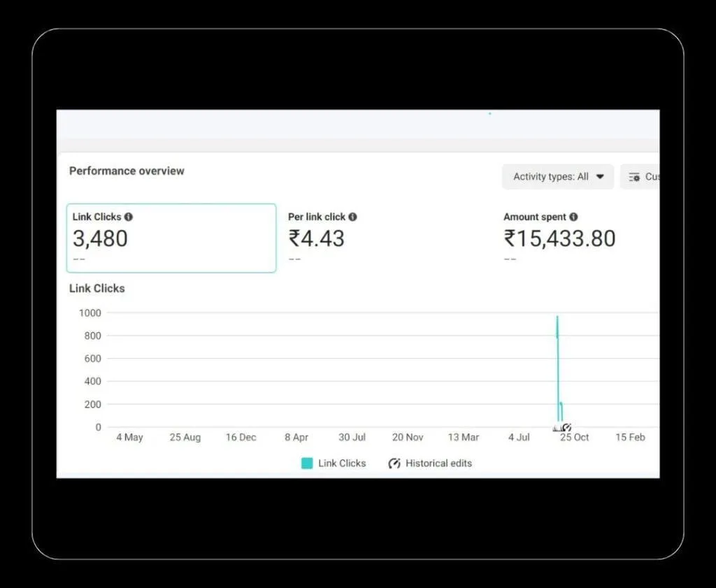Click info icon beside Amount spent
716x588 pixels.
[x=573, y=217]
